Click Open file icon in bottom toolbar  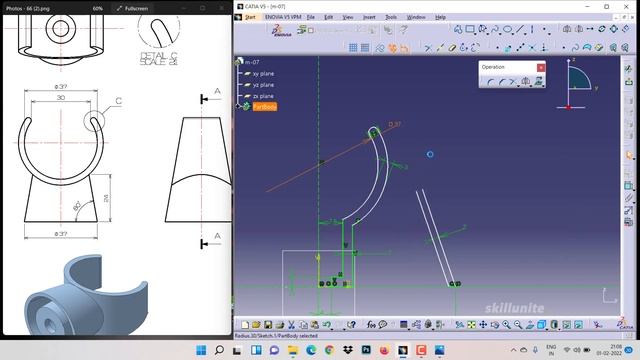pos(256,325)
